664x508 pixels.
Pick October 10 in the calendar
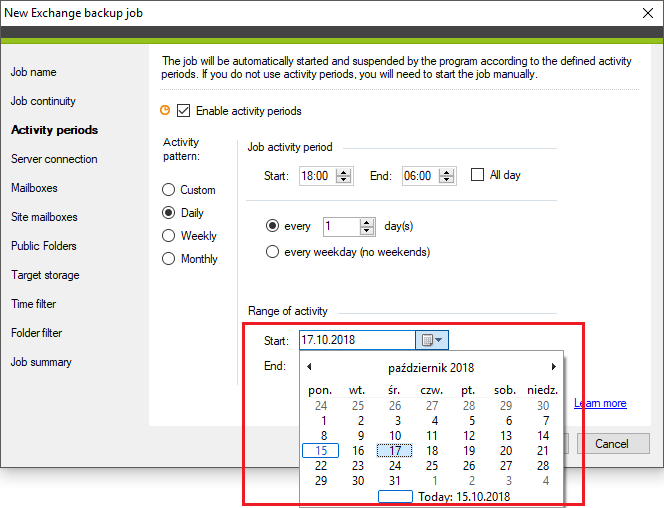pos(395,436)
